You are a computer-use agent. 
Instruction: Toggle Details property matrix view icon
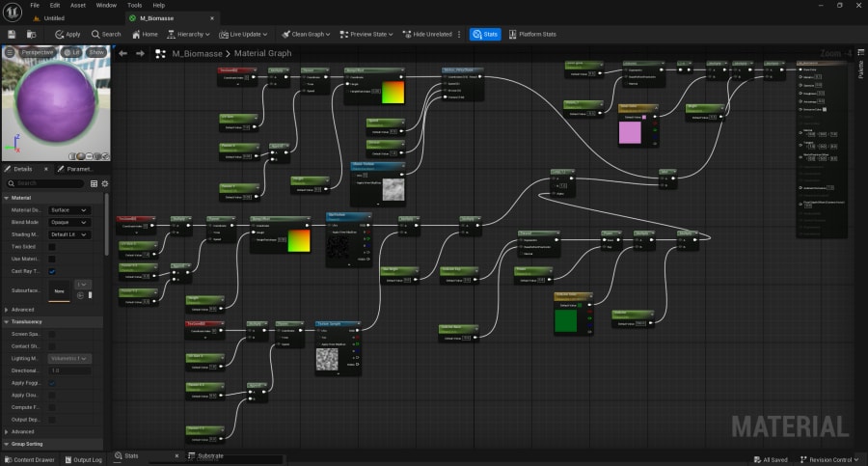tap(94, 183)
